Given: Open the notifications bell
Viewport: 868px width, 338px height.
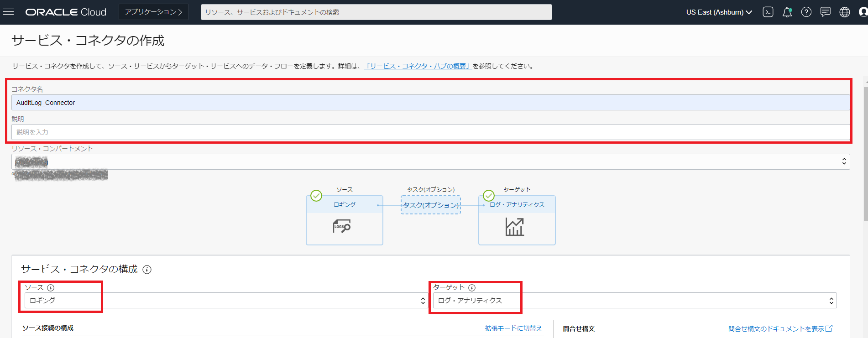Looking at the screenshot, I should point(787,12).
